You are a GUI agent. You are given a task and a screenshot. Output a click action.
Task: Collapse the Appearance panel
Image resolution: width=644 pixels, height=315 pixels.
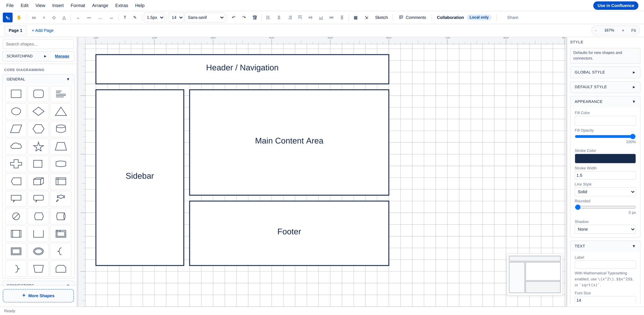tap(605, 102)
